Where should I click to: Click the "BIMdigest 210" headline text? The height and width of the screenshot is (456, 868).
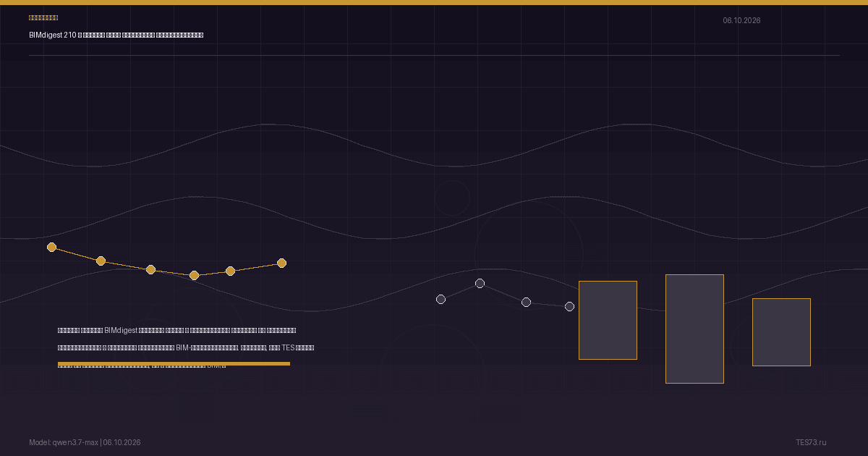[52, 35]
